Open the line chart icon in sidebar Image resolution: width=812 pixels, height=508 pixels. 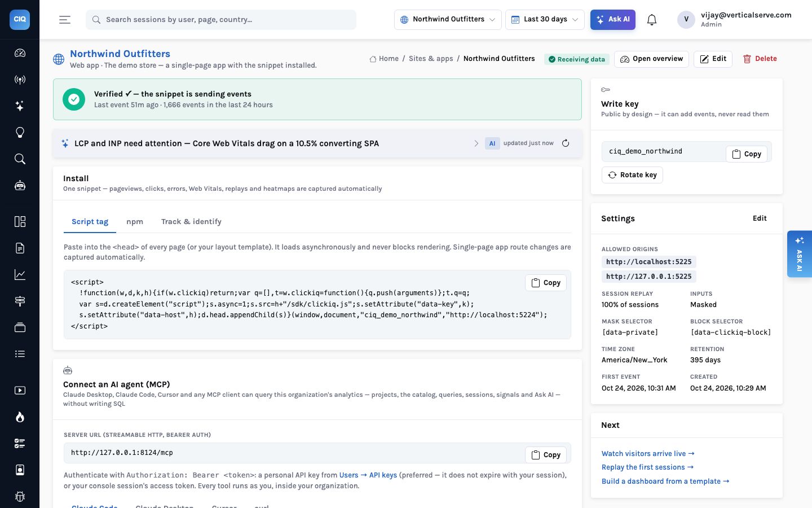click(x=20, y=274)
